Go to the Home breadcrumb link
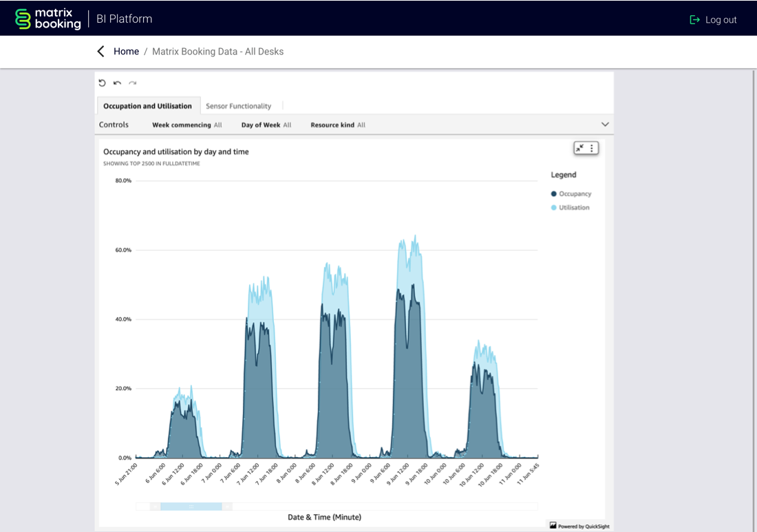 126,52
